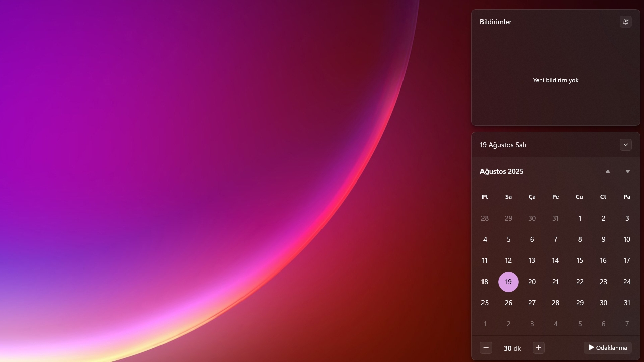Collapse the calendar with the chevron button

point(626,145)
